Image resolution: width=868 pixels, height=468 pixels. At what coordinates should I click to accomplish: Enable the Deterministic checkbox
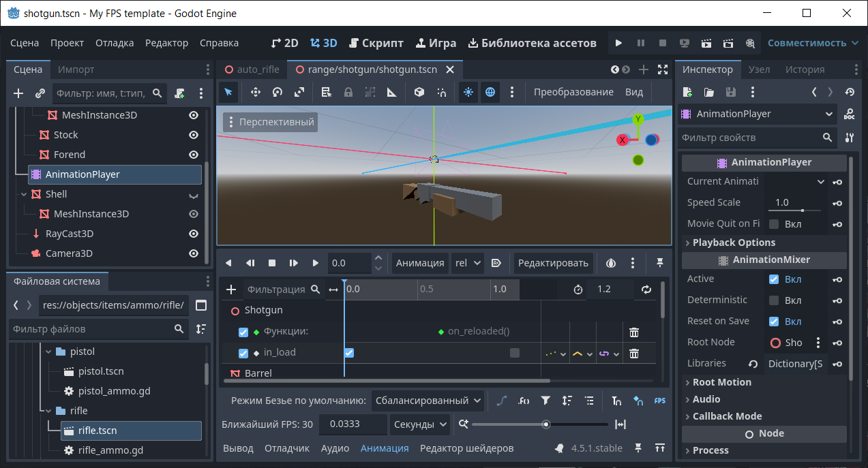coord(774,300)
